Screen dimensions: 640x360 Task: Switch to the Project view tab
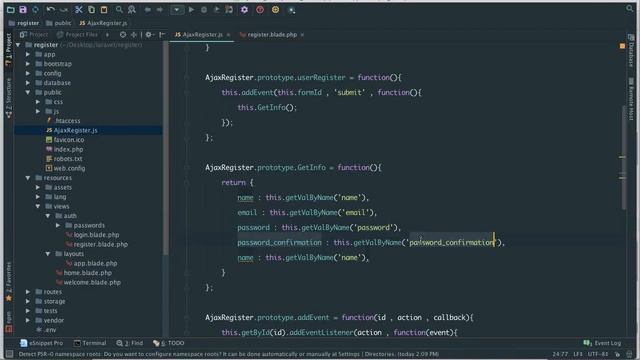(x=34, y=35)
